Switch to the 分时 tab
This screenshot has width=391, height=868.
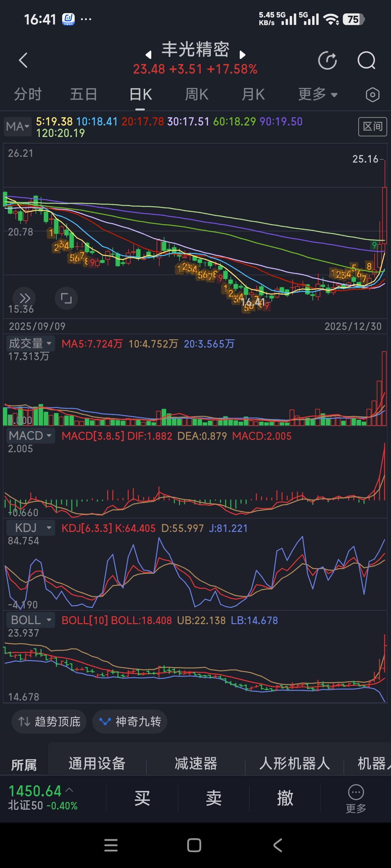[x=28, y=95]
